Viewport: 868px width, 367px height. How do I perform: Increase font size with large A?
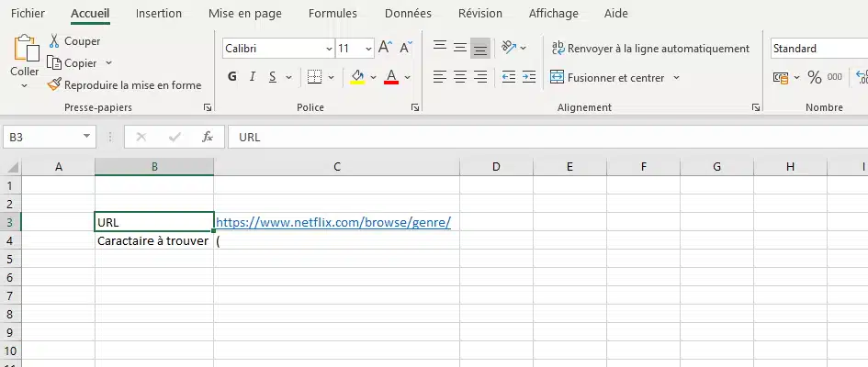coord(385,48)
